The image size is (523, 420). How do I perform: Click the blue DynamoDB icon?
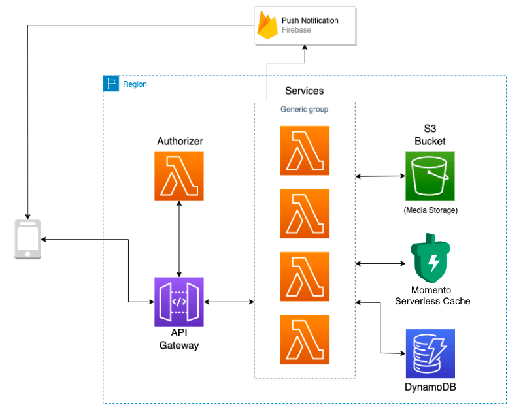point(430,353)
